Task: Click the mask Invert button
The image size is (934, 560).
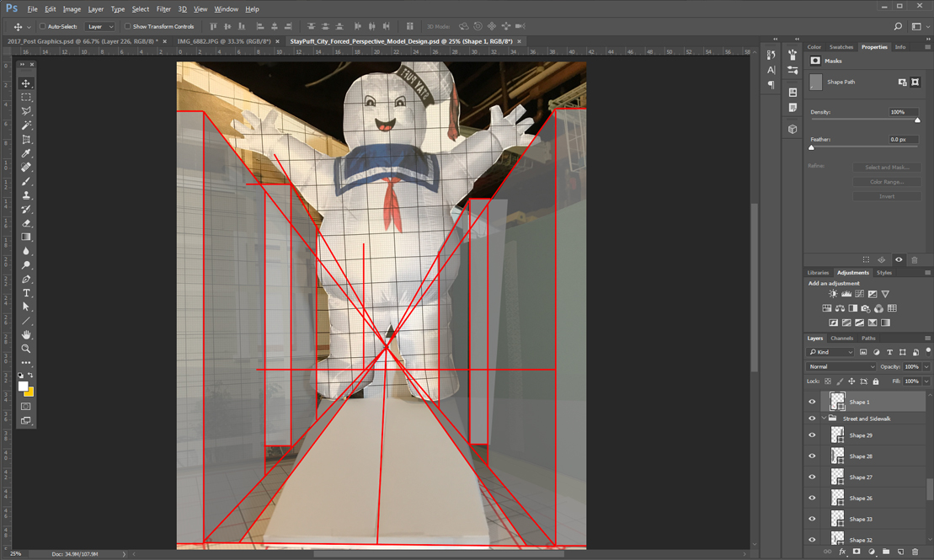Action: [x=887, y=196]
